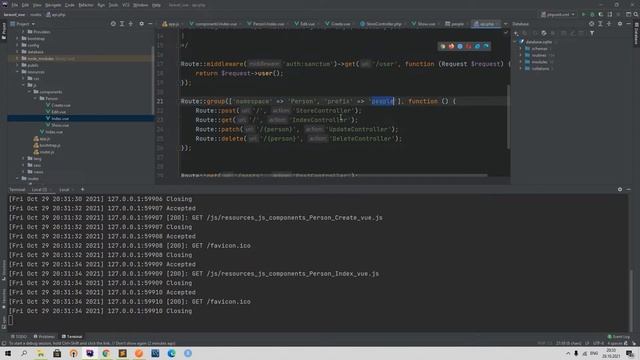Expand the routines node in Database
The width and height of the screenshot is (640, 360).
pyautogui.click(x=521, y=55)
